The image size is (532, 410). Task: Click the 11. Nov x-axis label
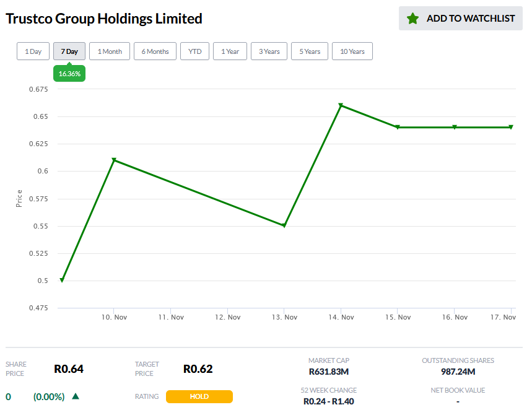pyautogui.click(x=171, y=317)
